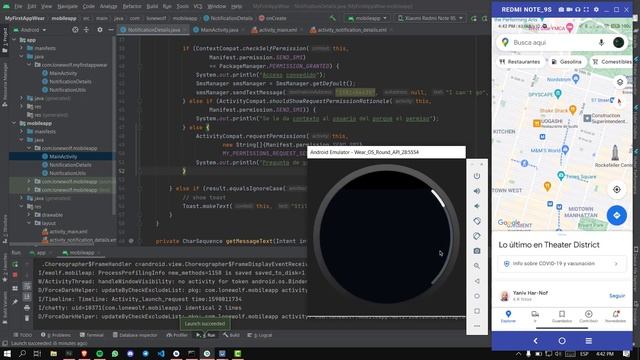Click the trash clear-output icon in Run panel
The height and width of the screenshot is (360, 640).
pyautogui.click(x=27, y=318)
